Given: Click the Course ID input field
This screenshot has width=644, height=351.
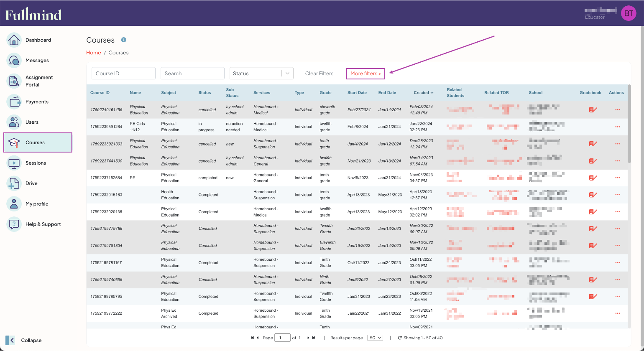Looking at the screenshot, I should [x=123, y=74].
